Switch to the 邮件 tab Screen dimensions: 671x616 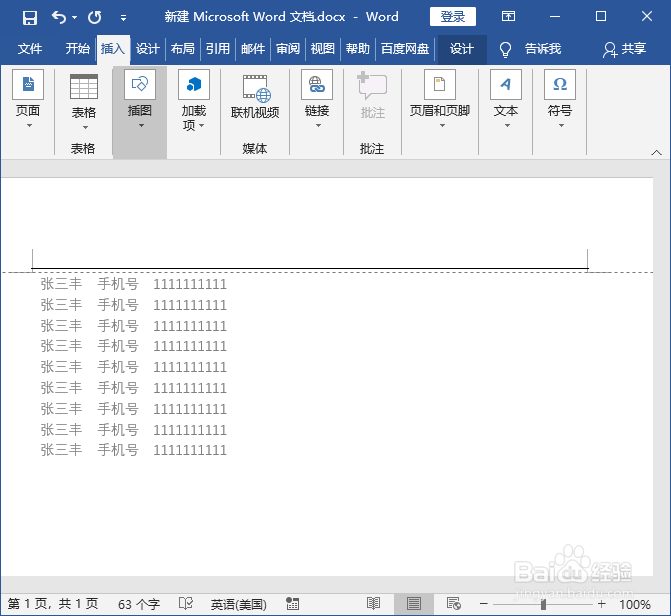coord(253,49)
